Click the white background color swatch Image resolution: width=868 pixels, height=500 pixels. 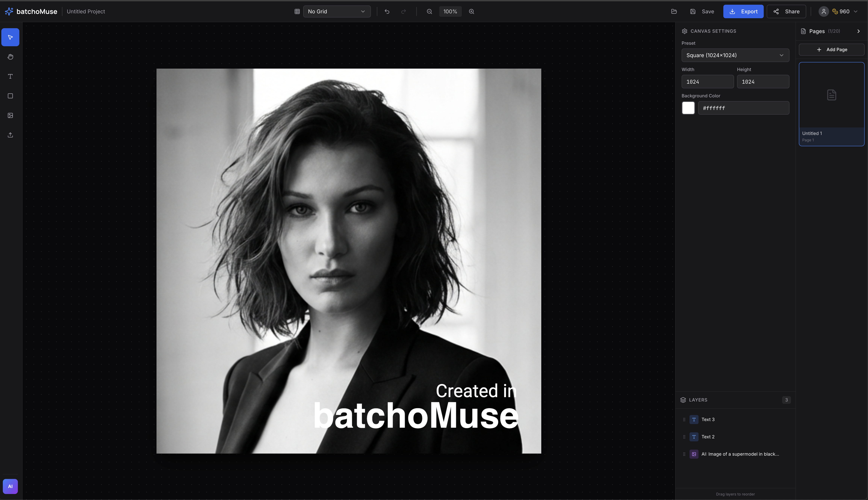coord(688,108)
